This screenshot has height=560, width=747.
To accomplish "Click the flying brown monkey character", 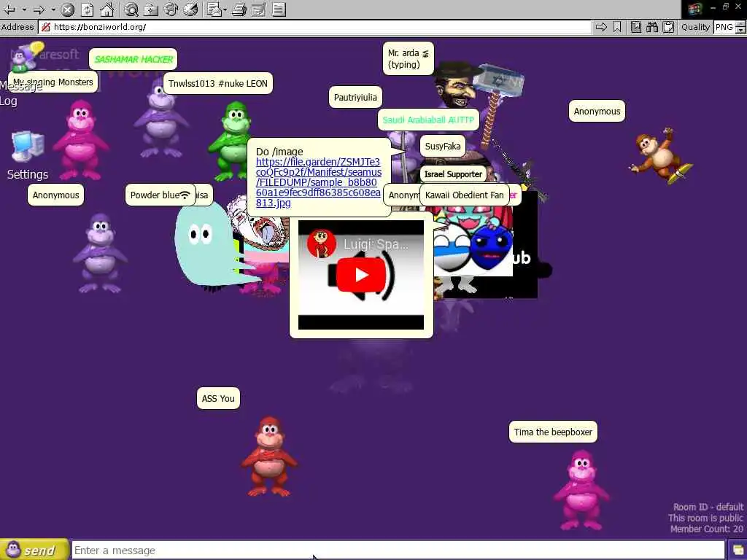I will pyautogui.click(x=661, y=155).
